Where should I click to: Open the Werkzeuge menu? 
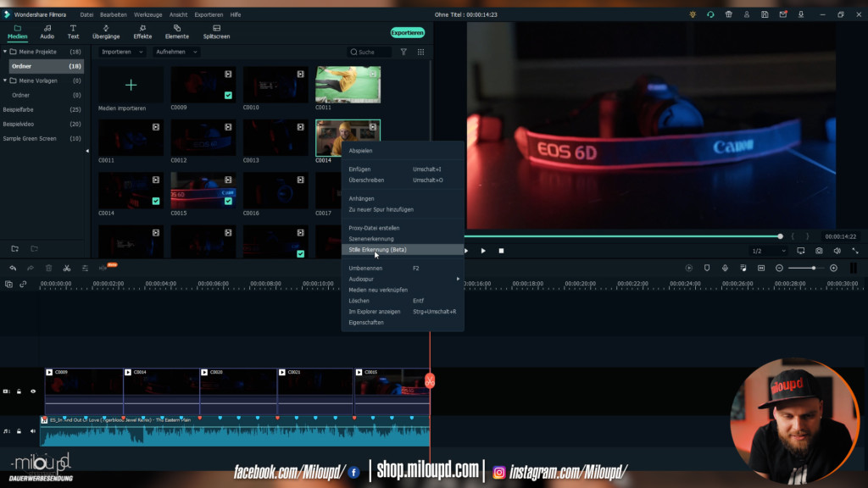tap(147, 15)
